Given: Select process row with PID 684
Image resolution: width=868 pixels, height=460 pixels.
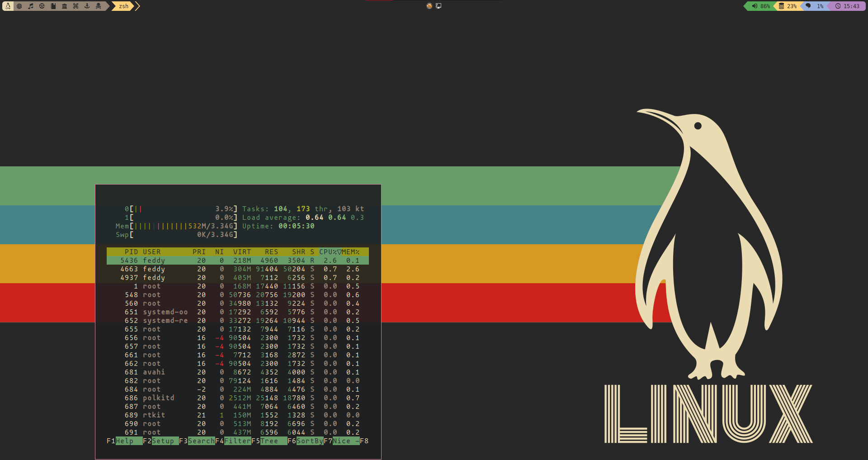Looking at the screenshot, I should pos(238,389).
